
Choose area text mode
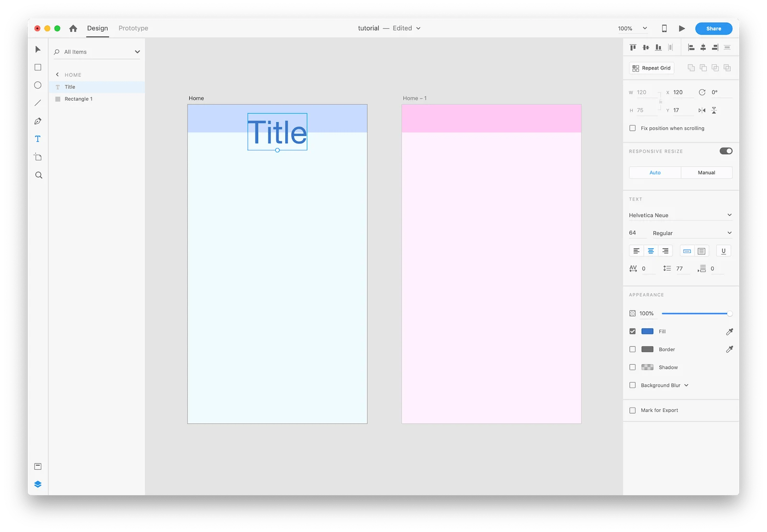[x=702, y=251]
